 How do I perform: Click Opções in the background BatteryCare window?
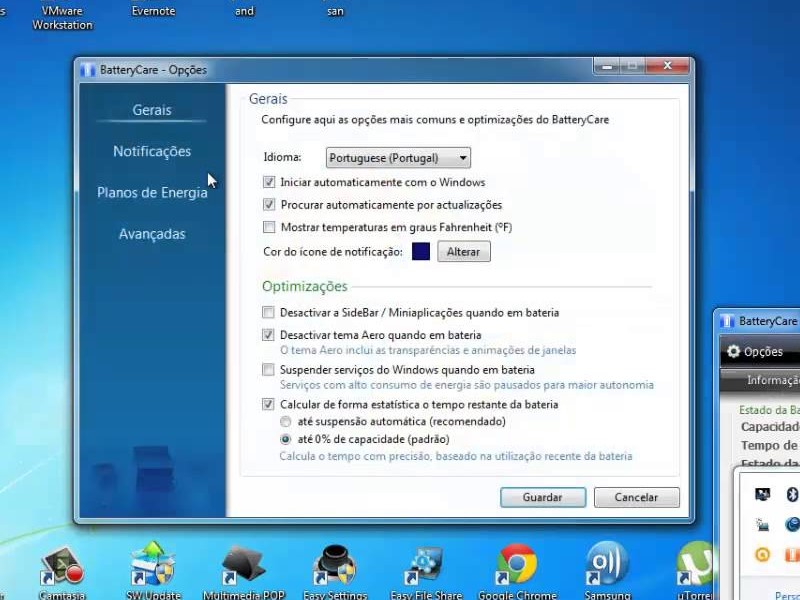[x=763, y=352]
